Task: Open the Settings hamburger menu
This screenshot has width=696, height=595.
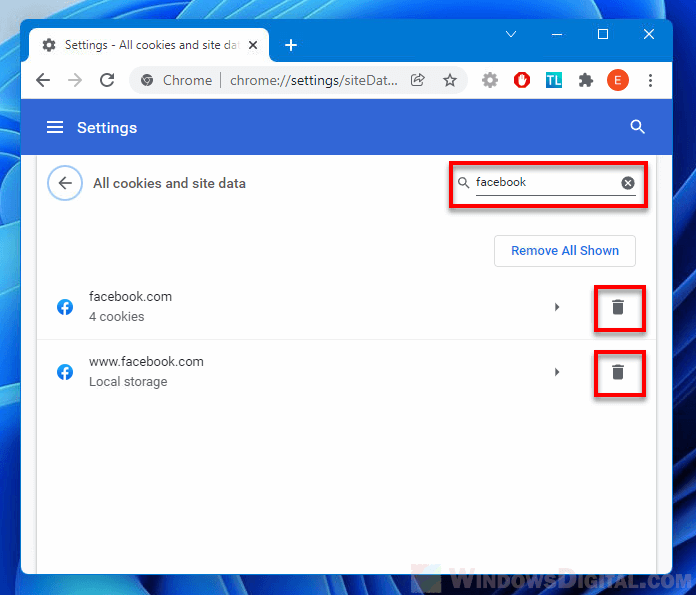Action: click(55, 127)
